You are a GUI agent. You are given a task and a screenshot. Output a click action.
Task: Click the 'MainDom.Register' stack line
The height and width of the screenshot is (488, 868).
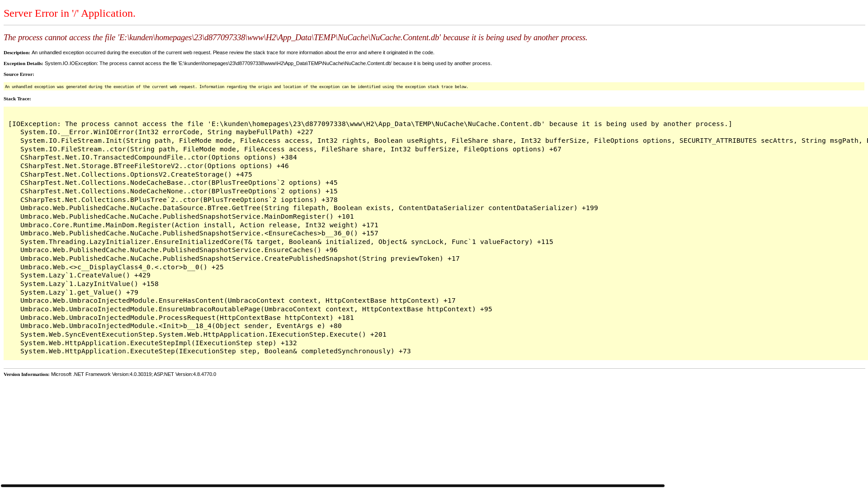(x=199, y=225)
